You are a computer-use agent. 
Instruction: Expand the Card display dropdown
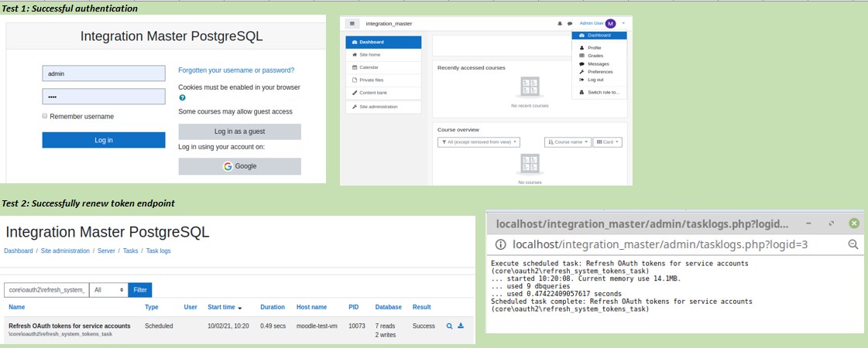click(x=607, y=142)
